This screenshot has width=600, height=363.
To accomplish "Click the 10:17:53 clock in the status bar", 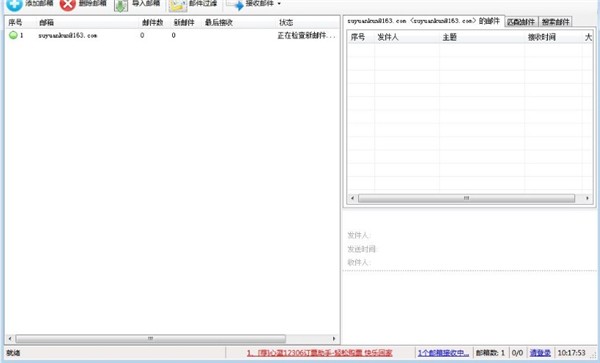I will [x=571, y=353].
